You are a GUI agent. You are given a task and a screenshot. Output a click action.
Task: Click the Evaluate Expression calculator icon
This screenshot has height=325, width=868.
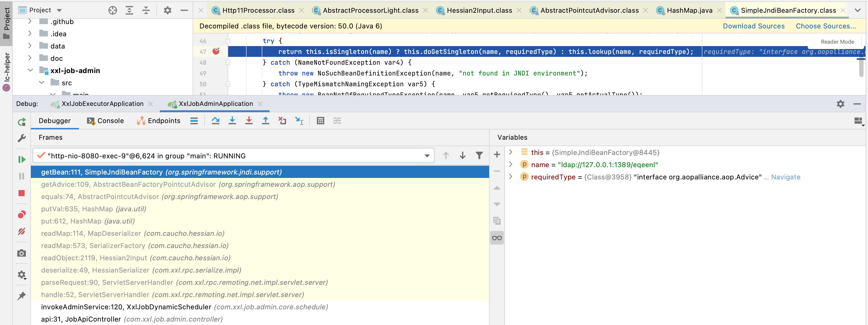point(320,121)
